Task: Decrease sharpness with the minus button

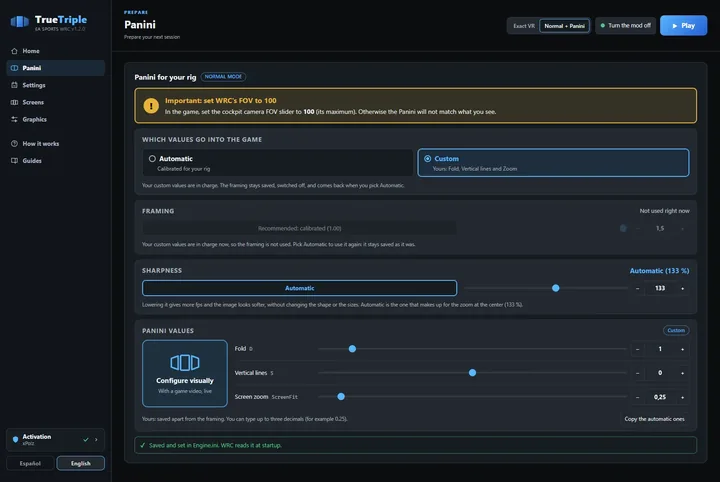Action: pyautogui.click(x=637, y=288)
